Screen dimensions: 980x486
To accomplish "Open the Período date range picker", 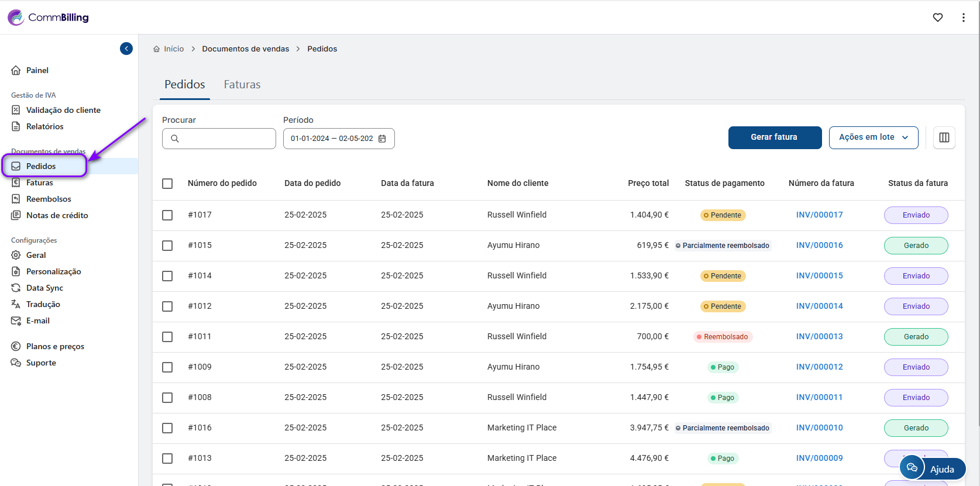I will pyautogui.click(x=332, y=139).
